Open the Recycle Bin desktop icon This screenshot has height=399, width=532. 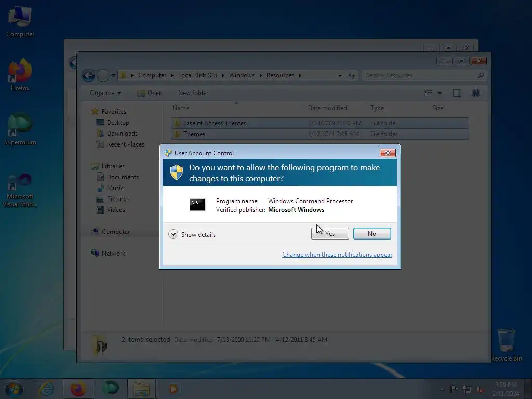pyautogui.click(x=506, y=345)
